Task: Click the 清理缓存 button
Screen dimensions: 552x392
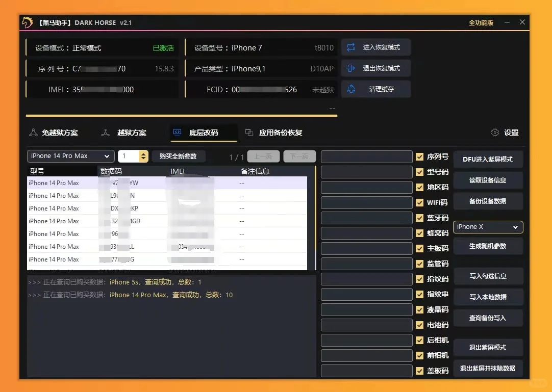Action: coord(375,89)
